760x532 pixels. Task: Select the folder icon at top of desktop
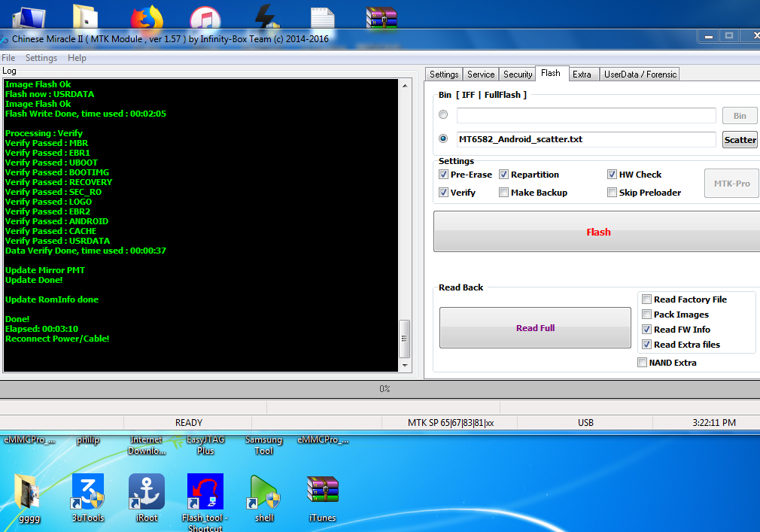point(85,17)
